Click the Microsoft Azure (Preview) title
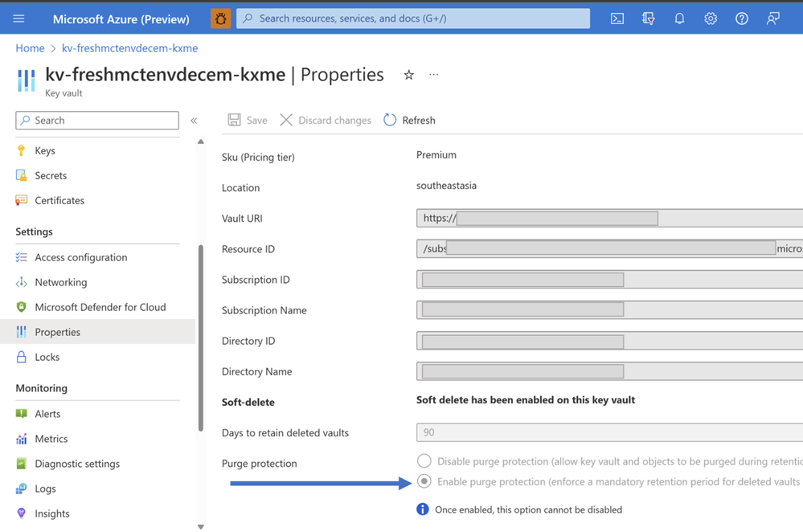Screen dimensions: 803x532 [121, 19]
